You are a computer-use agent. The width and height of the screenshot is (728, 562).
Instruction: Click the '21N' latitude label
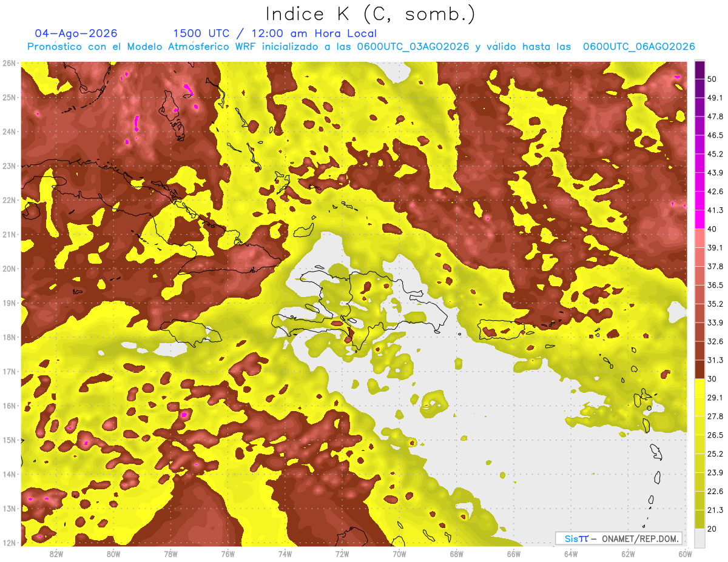[8, 234]
